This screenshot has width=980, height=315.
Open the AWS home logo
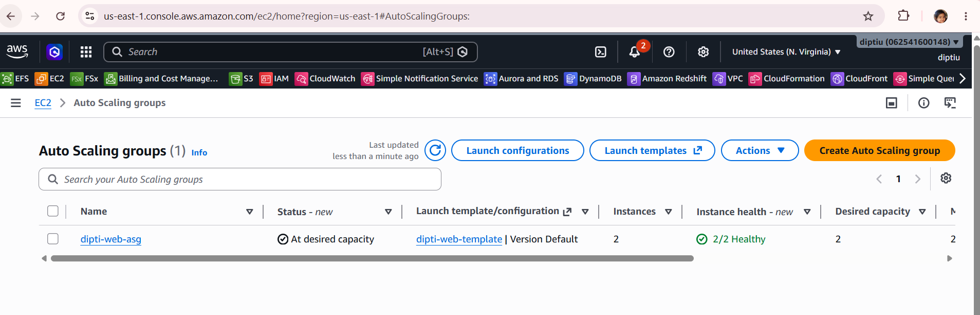pos(17,51)
